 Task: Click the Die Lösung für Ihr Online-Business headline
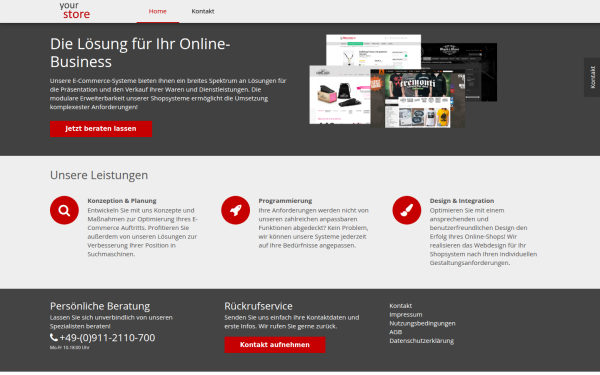pos(140,52)
